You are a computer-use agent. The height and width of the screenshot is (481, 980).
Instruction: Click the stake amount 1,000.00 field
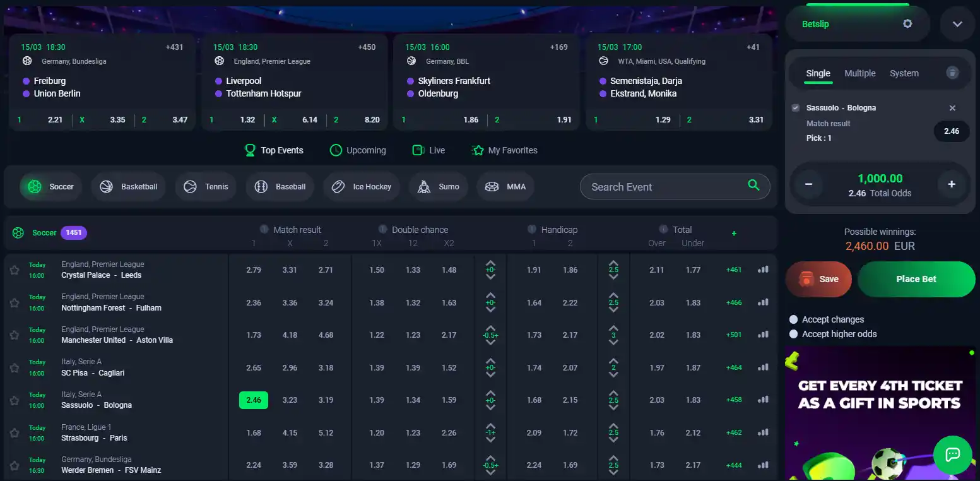880,179
